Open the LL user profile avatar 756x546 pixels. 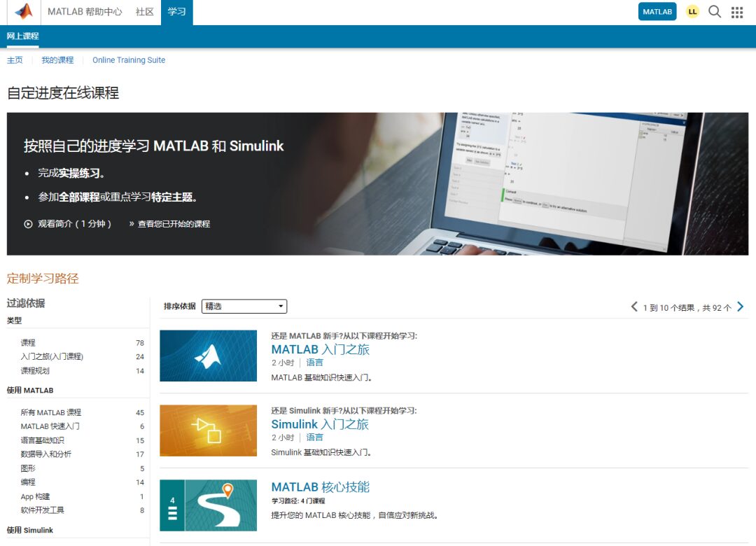pos(692,12)
